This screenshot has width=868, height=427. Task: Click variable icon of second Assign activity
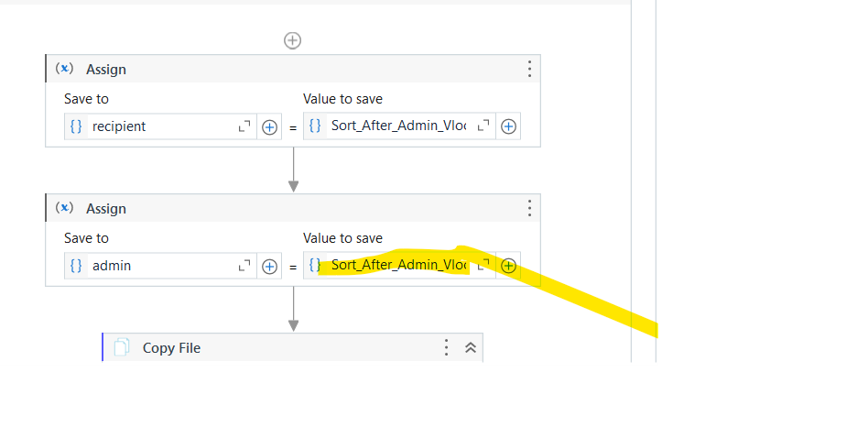65,208
